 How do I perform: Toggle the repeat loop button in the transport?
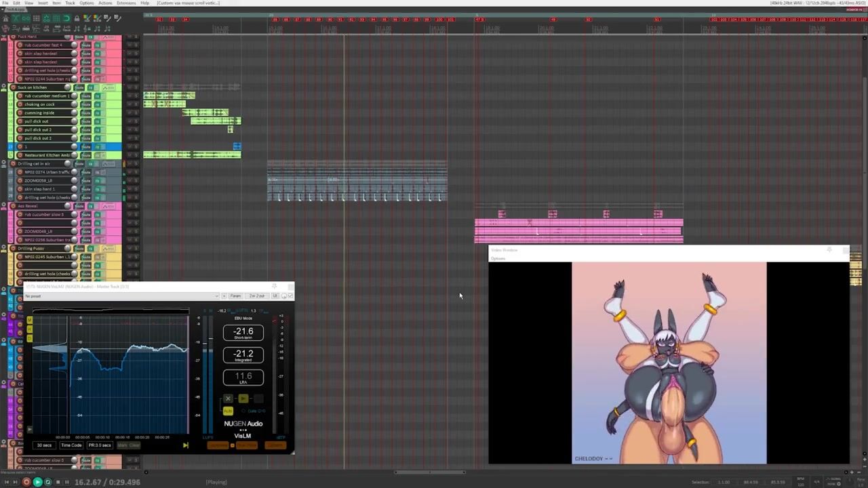[x=47, y=482]
